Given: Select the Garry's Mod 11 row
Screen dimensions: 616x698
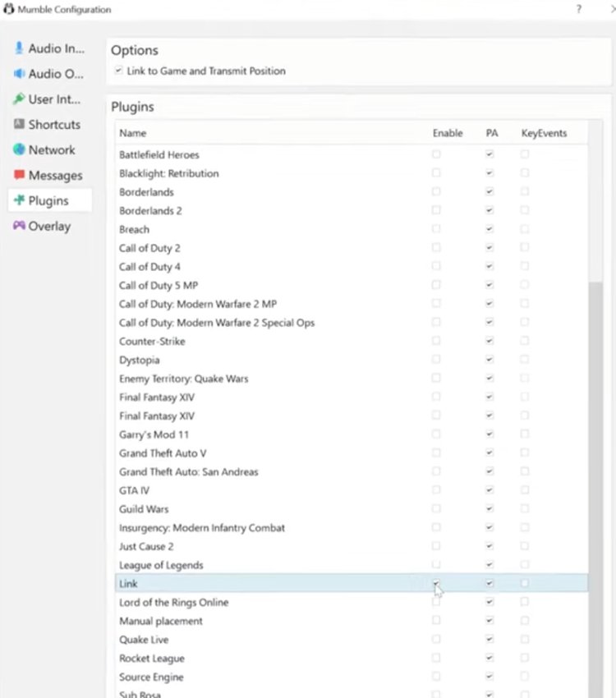Looking at the screenshot, I should point(352,434).
